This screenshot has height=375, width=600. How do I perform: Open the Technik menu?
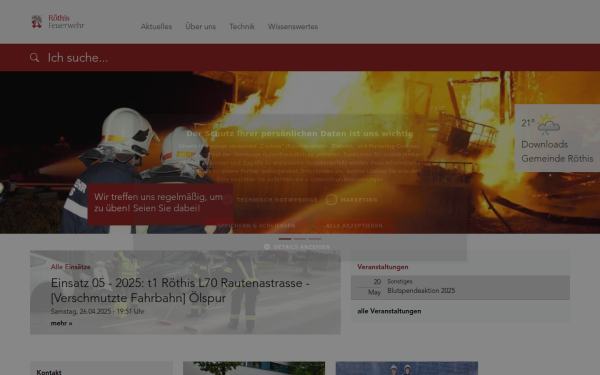click(242, 26)
